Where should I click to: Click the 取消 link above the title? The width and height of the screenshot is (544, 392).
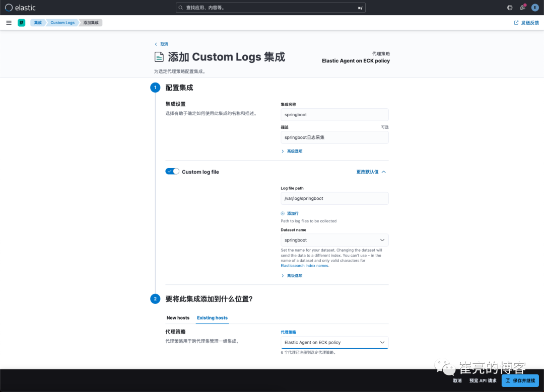164,44
